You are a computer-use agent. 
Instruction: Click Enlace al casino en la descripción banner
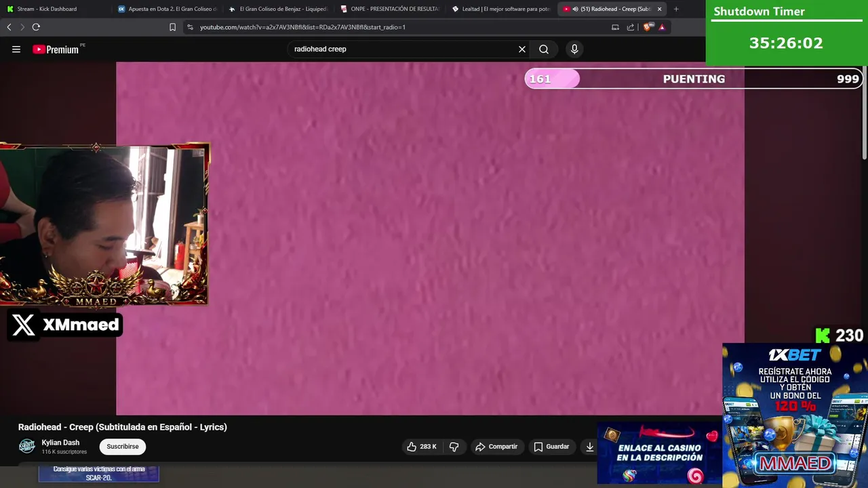pos(659,453)
